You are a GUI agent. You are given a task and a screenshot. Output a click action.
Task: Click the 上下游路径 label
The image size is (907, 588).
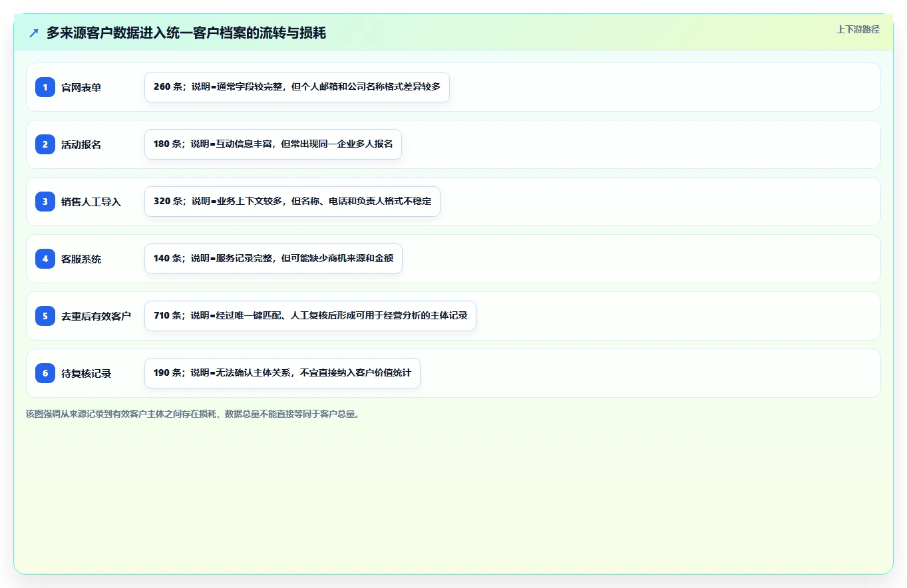pyautogui.click(x=858, y=29)
